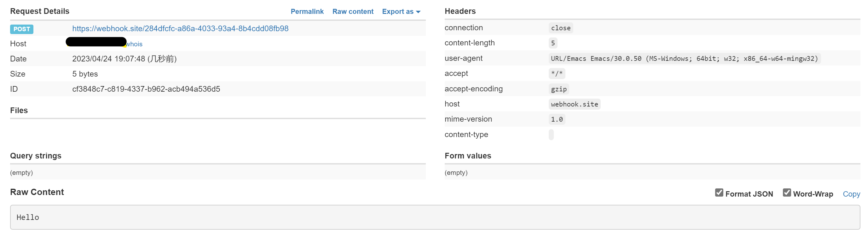This screenshot has height=247, width=868.
Task: Select the host webhook.site header value
Action: 574,105
